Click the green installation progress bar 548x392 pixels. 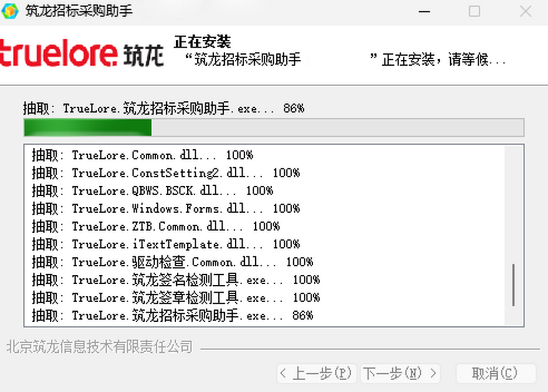274,128
